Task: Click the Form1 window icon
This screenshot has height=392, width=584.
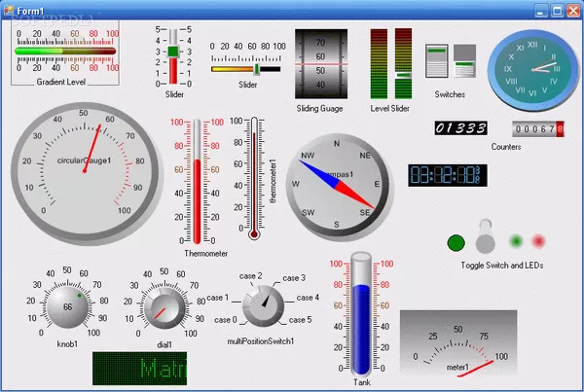Action: point(8,10)
